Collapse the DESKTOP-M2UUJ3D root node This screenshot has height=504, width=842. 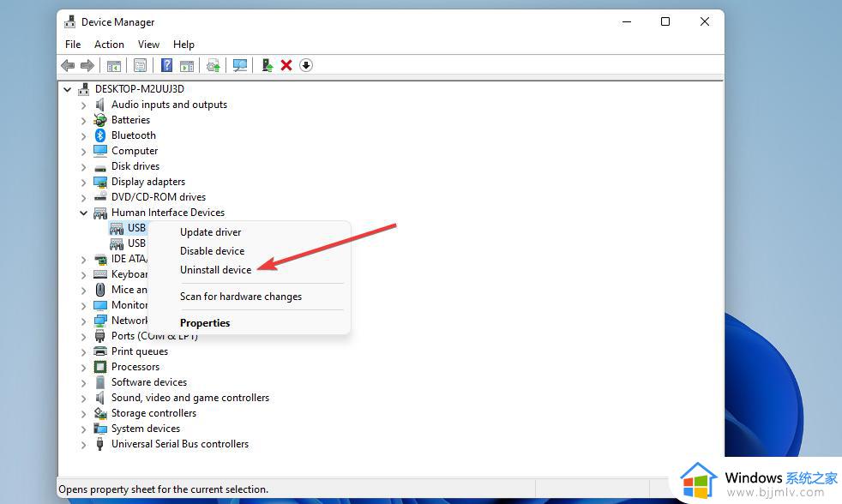click(67, 89)
